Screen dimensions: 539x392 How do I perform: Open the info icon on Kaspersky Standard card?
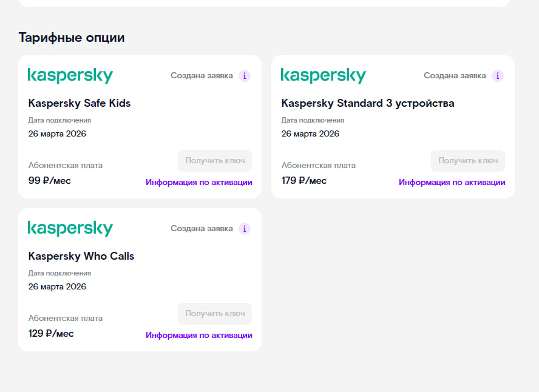(x=497, y=76)
